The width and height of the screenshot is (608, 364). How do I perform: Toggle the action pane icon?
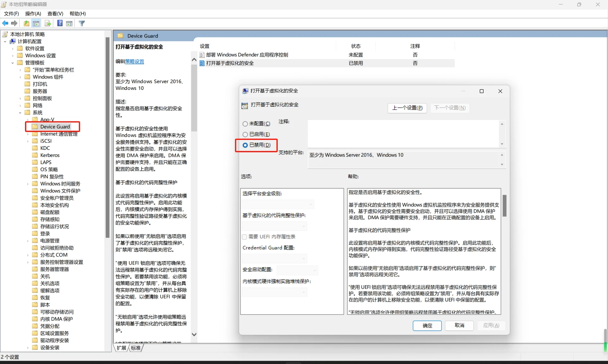(x=69, y=23)
